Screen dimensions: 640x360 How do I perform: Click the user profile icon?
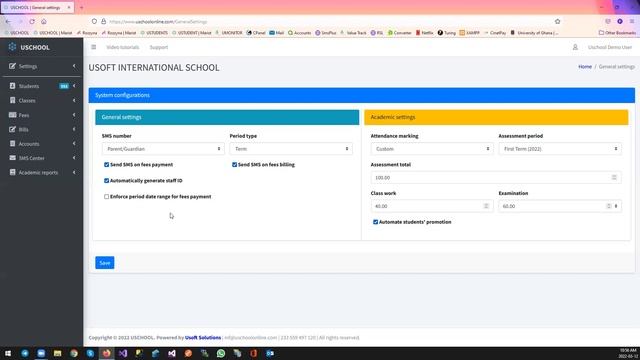pos(575,47)
